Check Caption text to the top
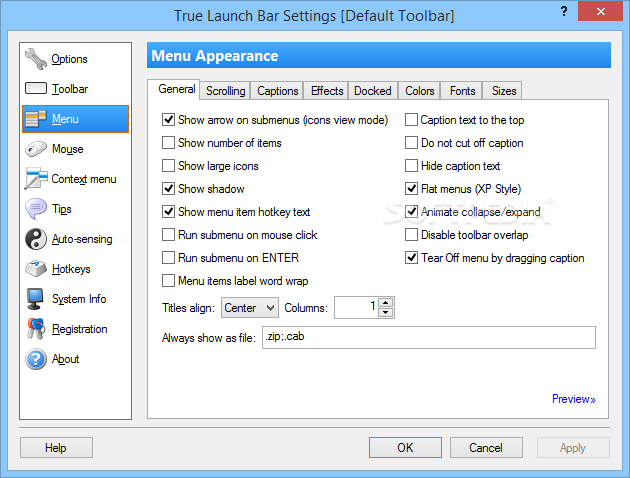This screenshot has width=630, height=478. [411, 120]
